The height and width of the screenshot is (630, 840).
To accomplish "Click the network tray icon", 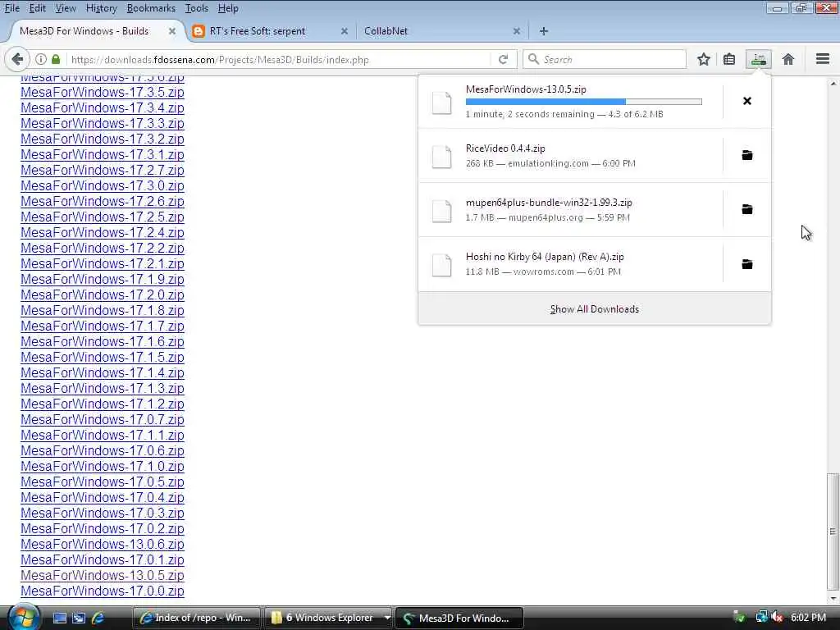I will click(x=761, y=618).
